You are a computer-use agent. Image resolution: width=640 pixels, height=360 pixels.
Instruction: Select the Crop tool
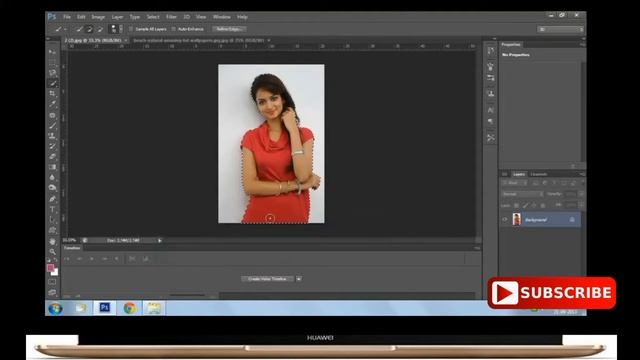[52, 94]
